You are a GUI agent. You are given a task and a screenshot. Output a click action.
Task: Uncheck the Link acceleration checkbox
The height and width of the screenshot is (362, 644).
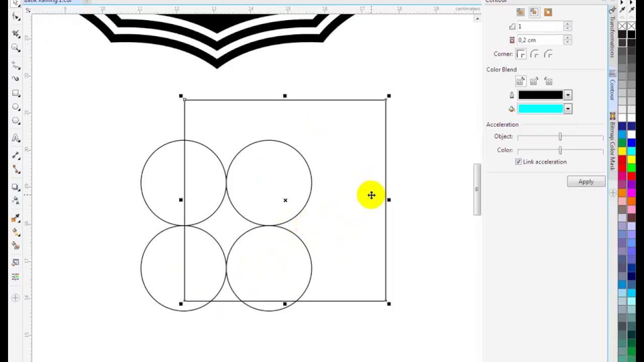point(518,162)
